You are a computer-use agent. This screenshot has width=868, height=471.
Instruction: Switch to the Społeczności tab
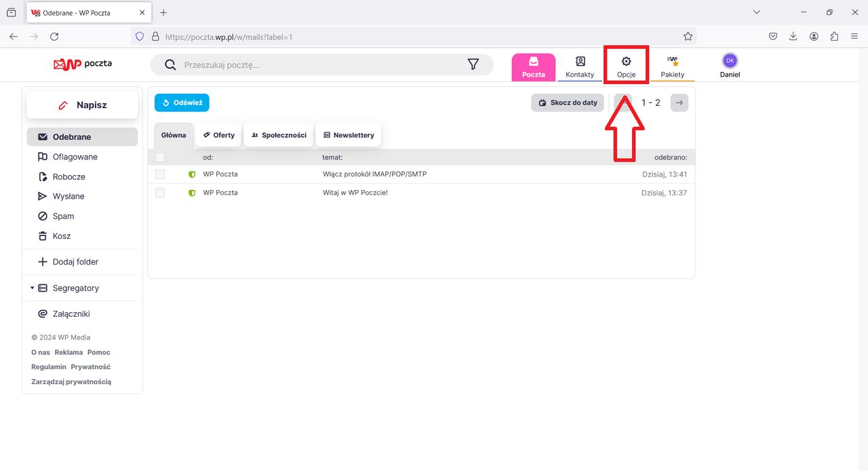[279, 135]
